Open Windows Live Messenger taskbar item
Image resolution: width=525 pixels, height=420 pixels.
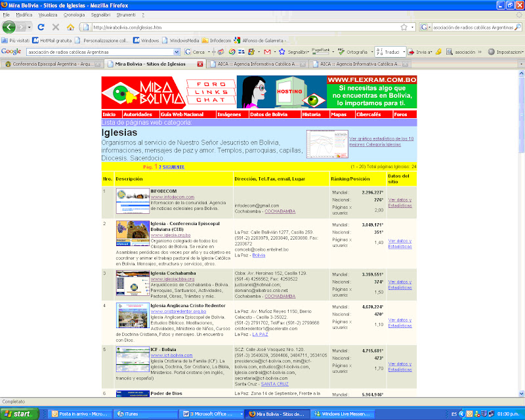click(x=343, y=414)
